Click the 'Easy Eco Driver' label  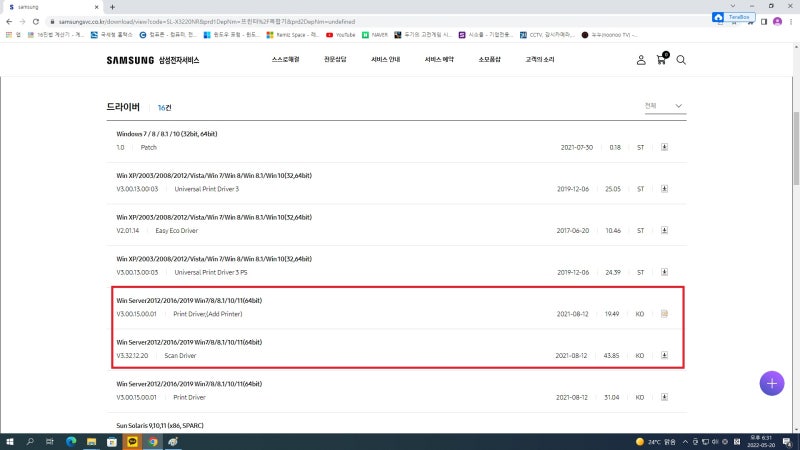177,231
